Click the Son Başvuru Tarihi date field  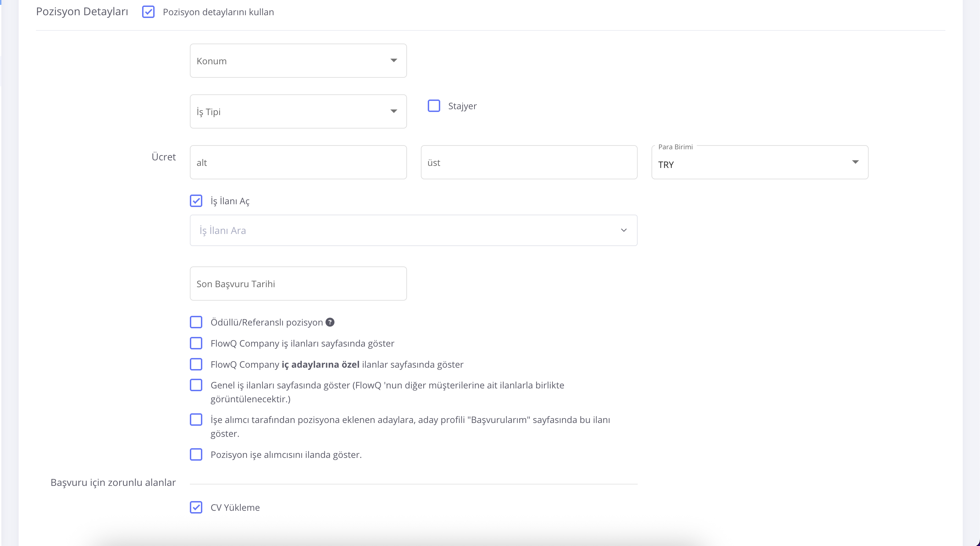coord(298,284)
